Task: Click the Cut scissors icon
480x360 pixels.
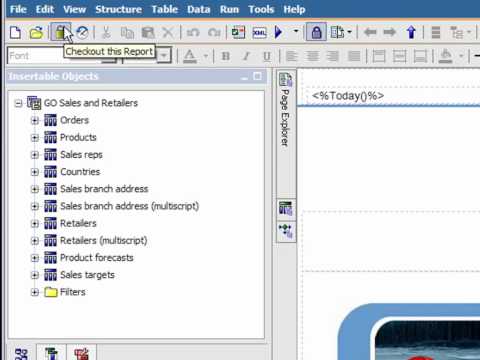Action: point(106,33)
